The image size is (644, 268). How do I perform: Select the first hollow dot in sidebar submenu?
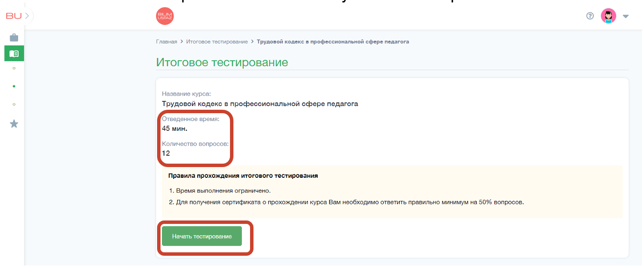pyautogui.click(x=14, y=68)
